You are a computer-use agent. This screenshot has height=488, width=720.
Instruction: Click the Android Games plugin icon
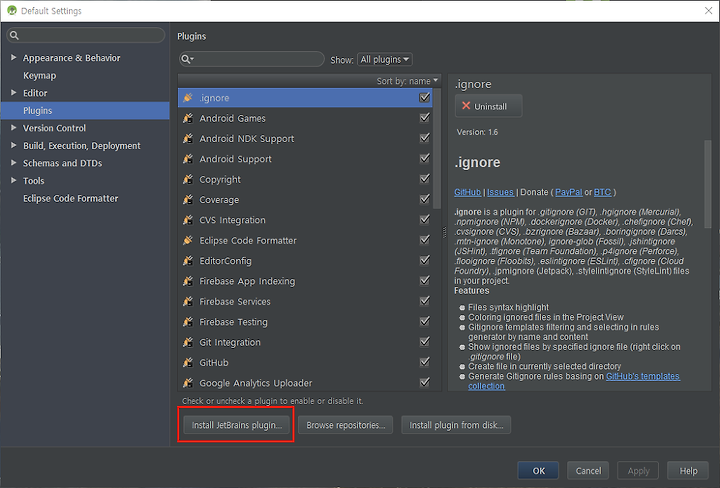(x=188, y=118)
